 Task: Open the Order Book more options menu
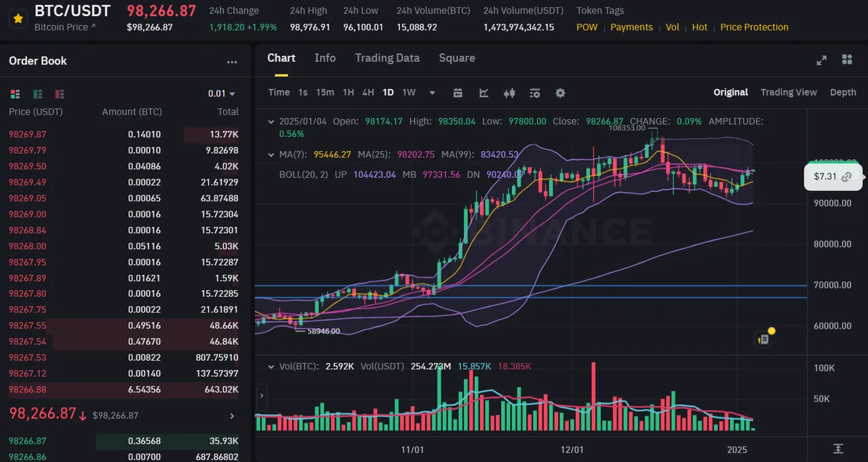pyautogui.click(x=232, y=62)
